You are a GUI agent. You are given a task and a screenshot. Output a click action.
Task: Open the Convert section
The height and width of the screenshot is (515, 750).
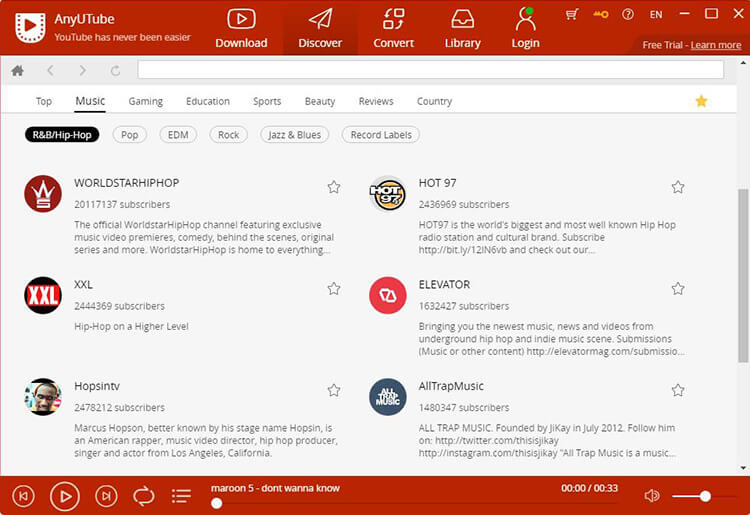(393, 29)
